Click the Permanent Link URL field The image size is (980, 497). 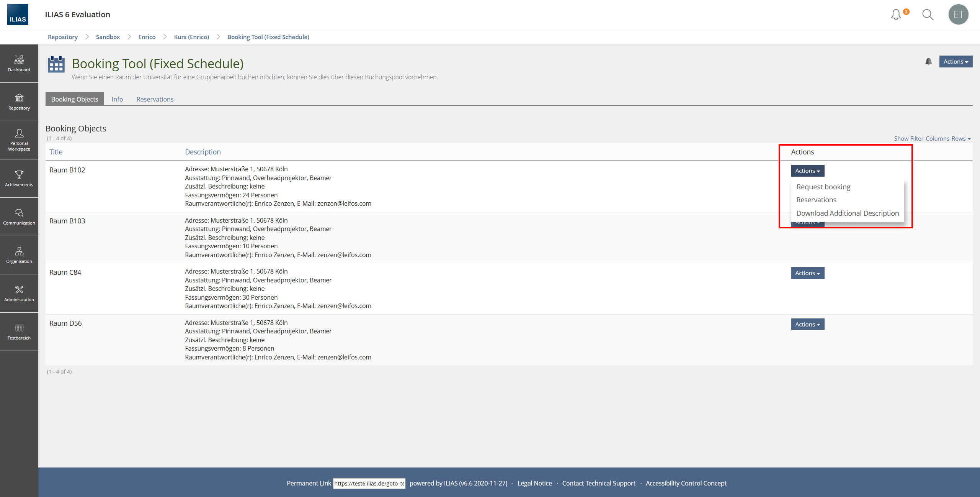[369, 484]
